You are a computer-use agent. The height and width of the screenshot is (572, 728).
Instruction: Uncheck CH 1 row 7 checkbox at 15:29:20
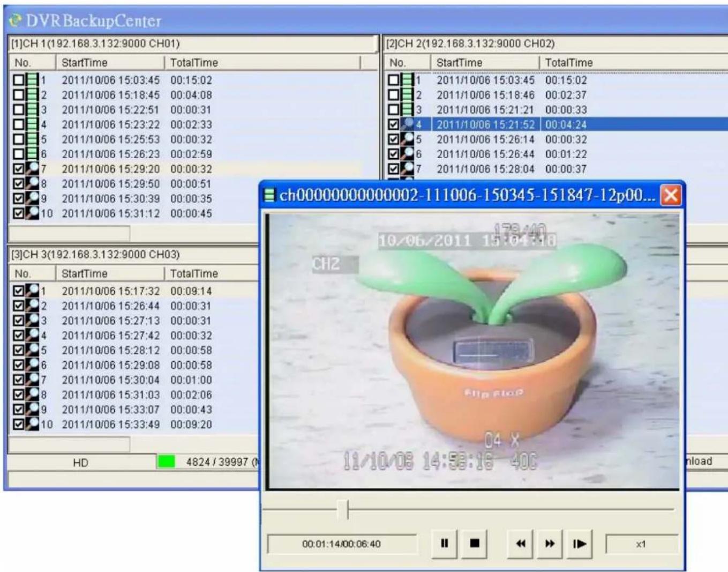[x=19, y=169]
